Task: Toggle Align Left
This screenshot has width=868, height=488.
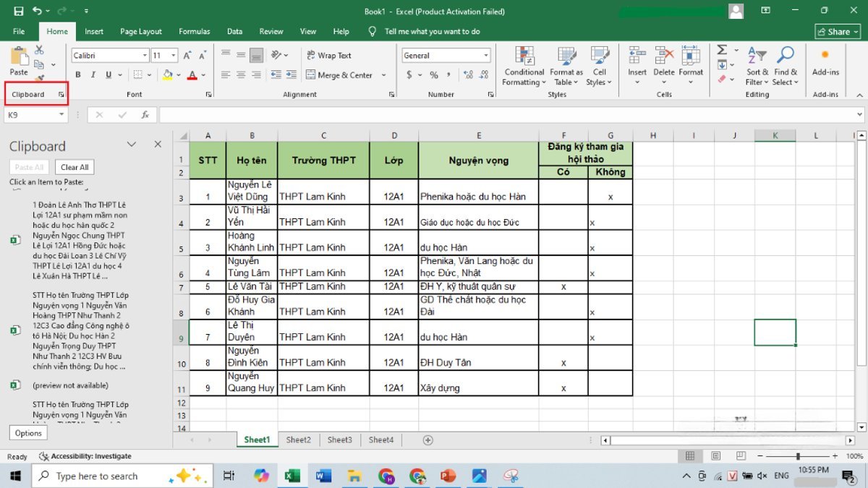Action: (x=225, y=75)
